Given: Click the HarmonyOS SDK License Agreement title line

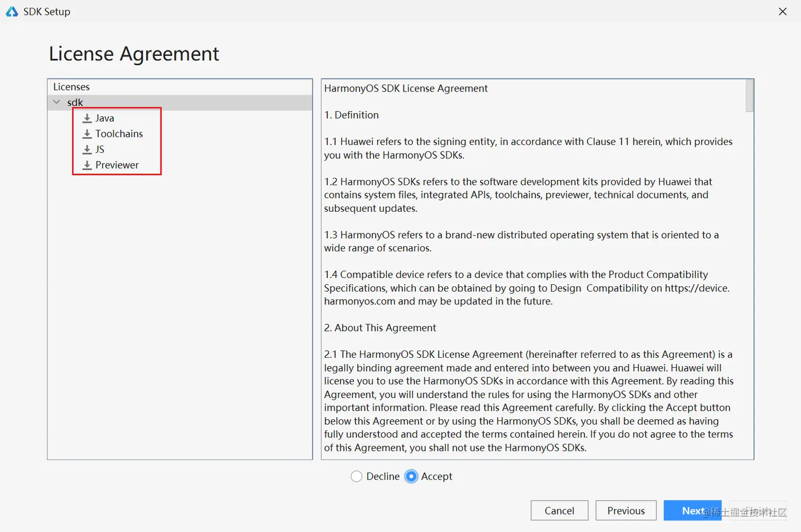Looking at the screenshot, I should point(406,88).
